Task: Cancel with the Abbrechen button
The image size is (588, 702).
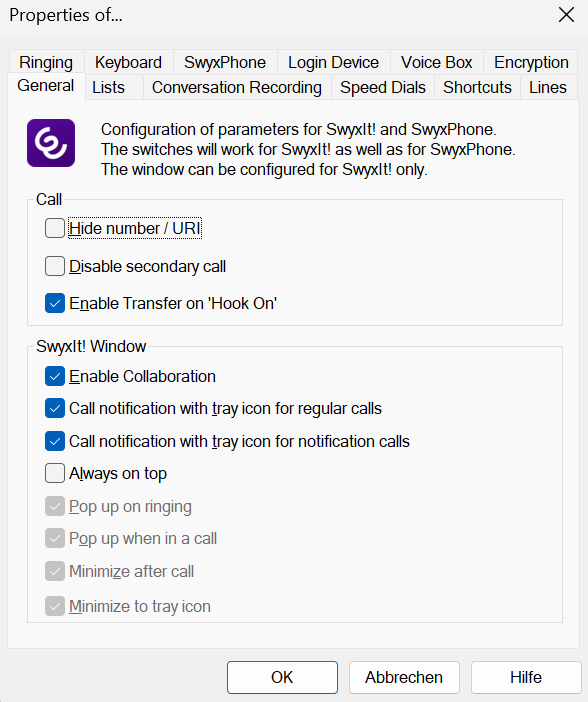Action: pos(404,677)
